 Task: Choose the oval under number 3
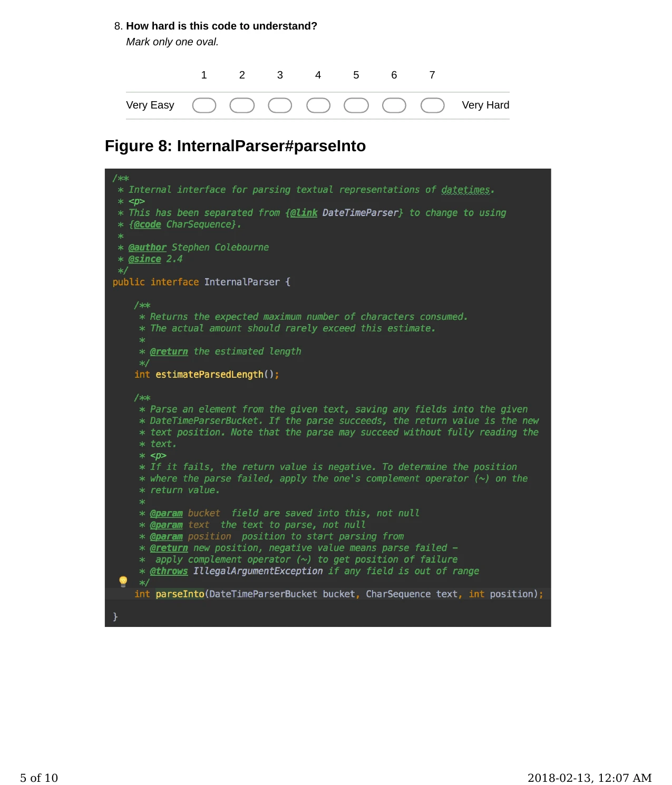(x=280, y=105)
